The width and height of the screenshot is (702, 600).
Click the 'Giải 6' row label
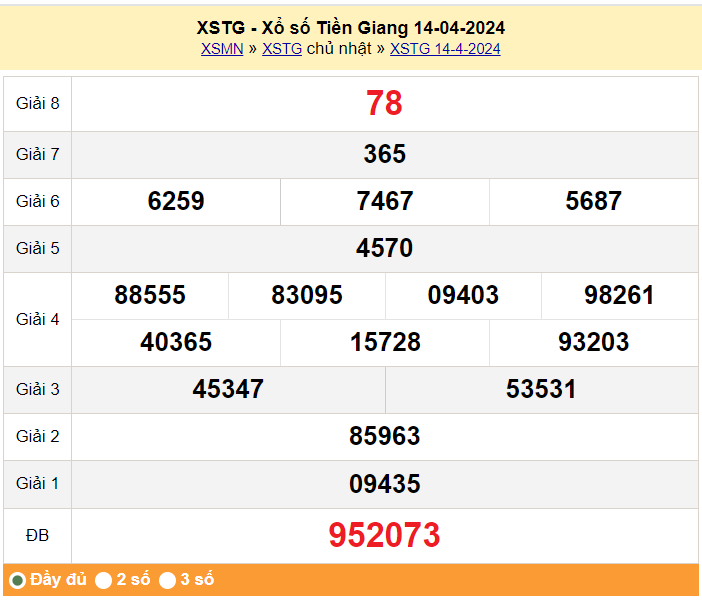click(38, 201)
